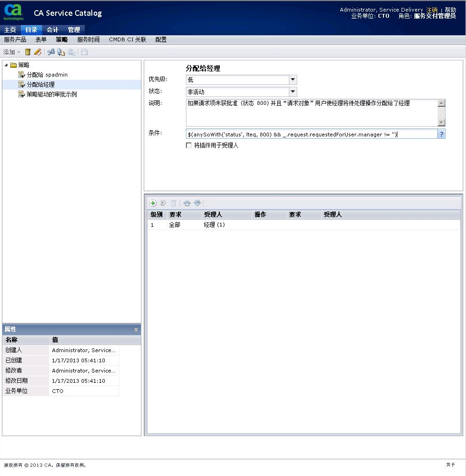Open the 策略 submenu item

click(x=62, y=39)
